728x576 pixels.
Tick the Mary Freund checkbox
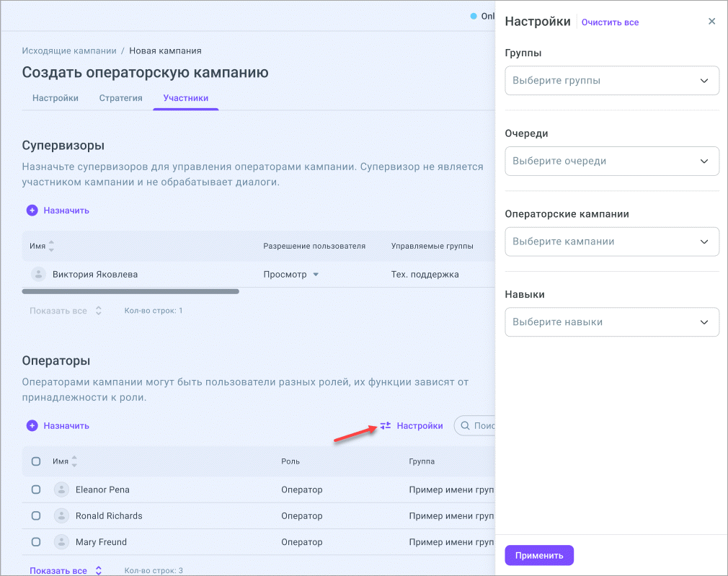[36, 541]
